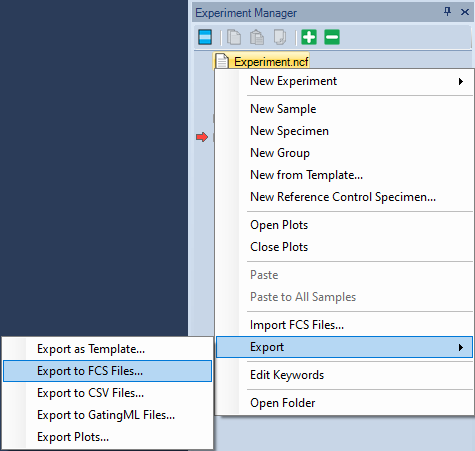Choose Export Plots... in submenu
Screen dimensions: 475x451
click(x=107, y=437)
